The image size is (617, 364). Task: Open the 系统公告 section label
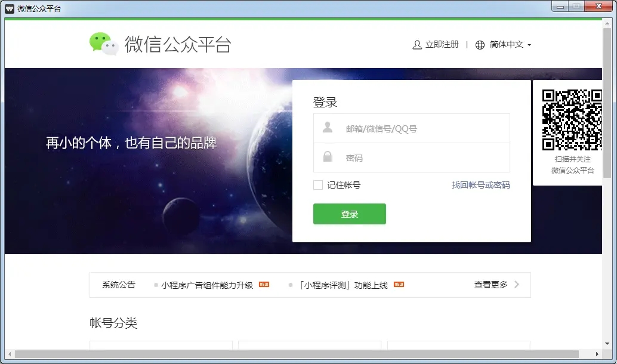[x=118, y=285]
